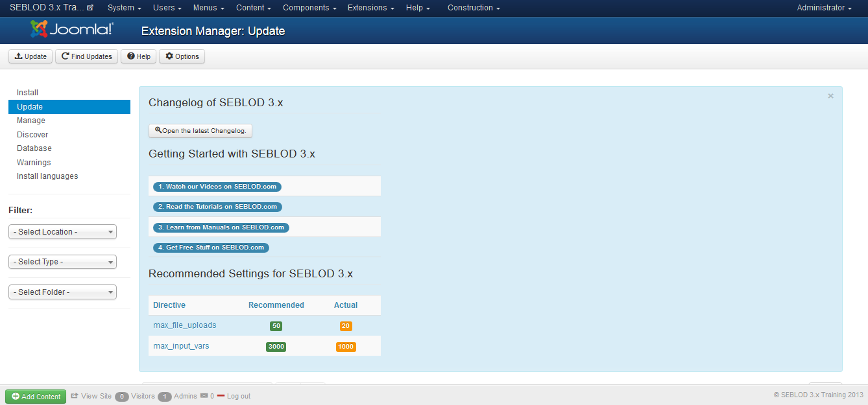This screenshot has width=868, height=405.
Task: Open the Select Type filter dropdown
Action: point(62,262)
